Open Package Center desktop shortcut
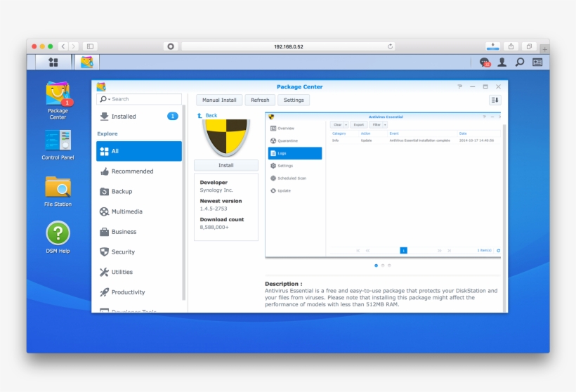Screen dimensions: 576x392 pyautogui.click(x=58, y=100)
